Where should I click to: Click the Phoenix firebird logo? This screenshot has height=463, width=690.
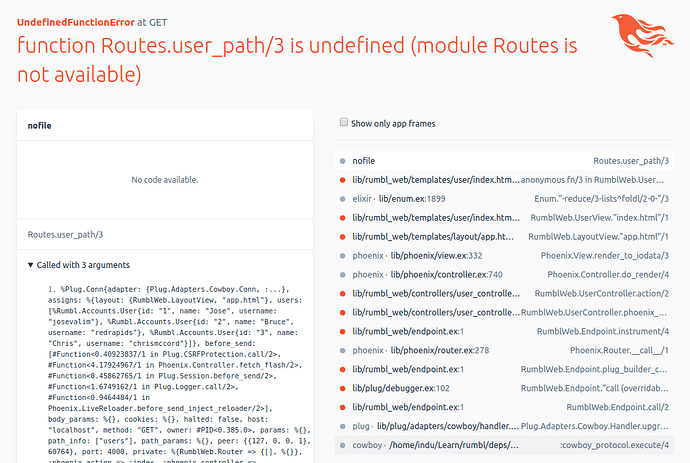tap(642, 36)
